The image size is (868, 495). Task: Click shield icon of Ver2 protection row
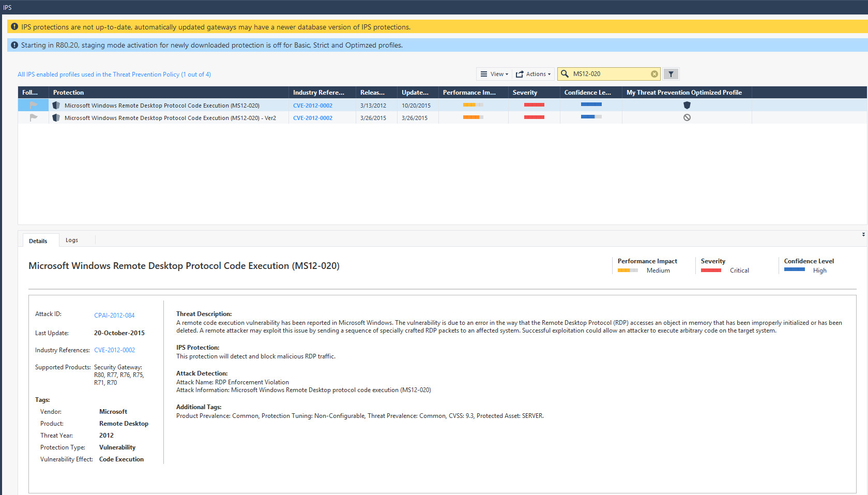(x=56, y=117)
